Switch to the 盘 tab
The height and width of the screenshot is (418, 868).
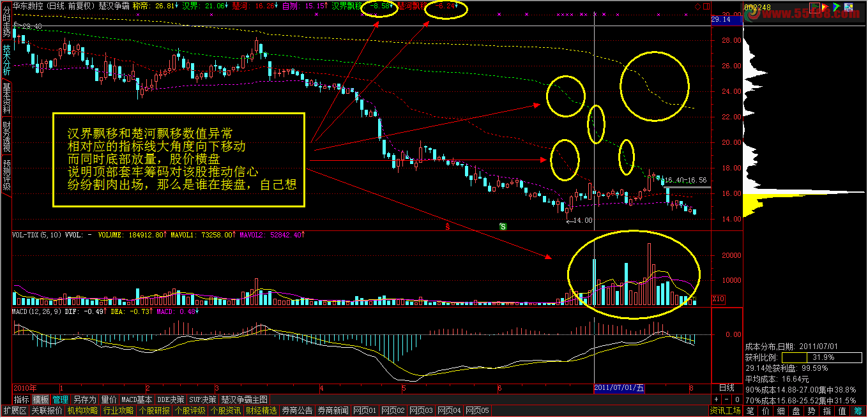pos(796,411)
